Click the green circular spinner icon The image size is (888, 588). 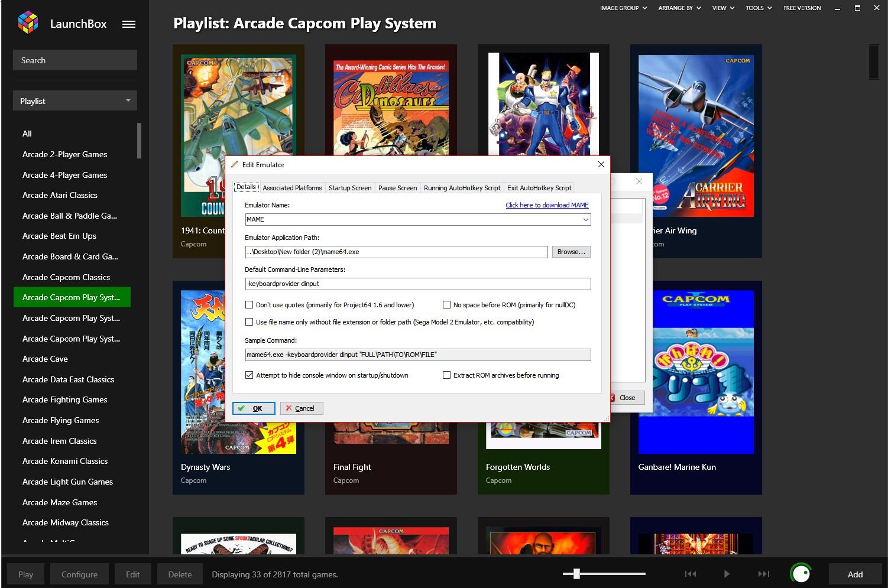(x=801, y=573)
